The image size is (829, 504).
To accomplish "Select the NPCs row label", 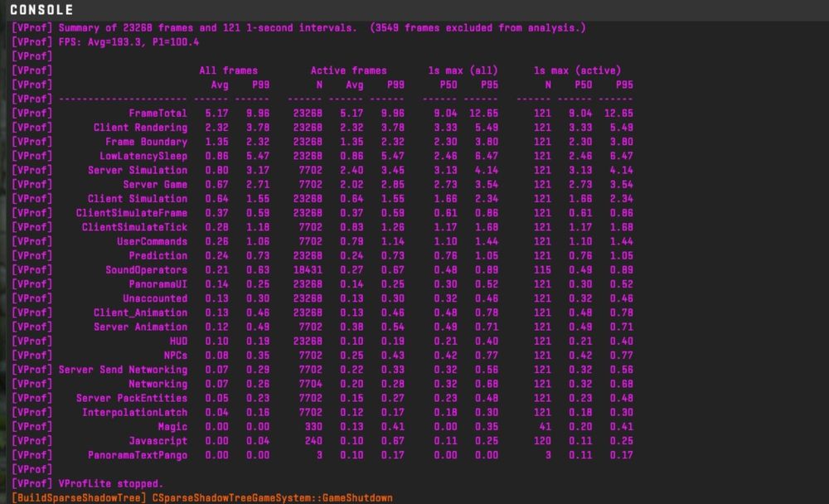I will [x=176, y=356].
